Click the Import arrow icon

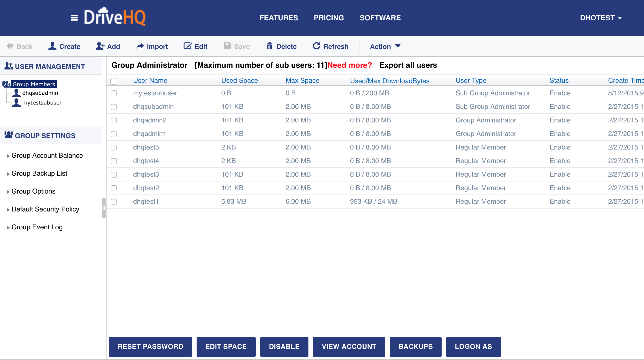[x=140, y=46]
